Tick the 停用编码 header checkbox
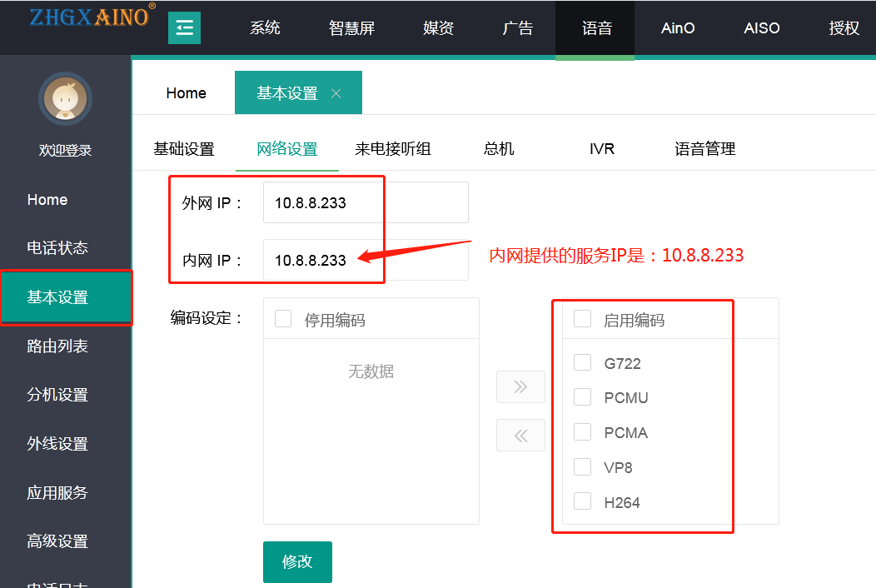Viewport: 876px width, 588px height. 283,319
